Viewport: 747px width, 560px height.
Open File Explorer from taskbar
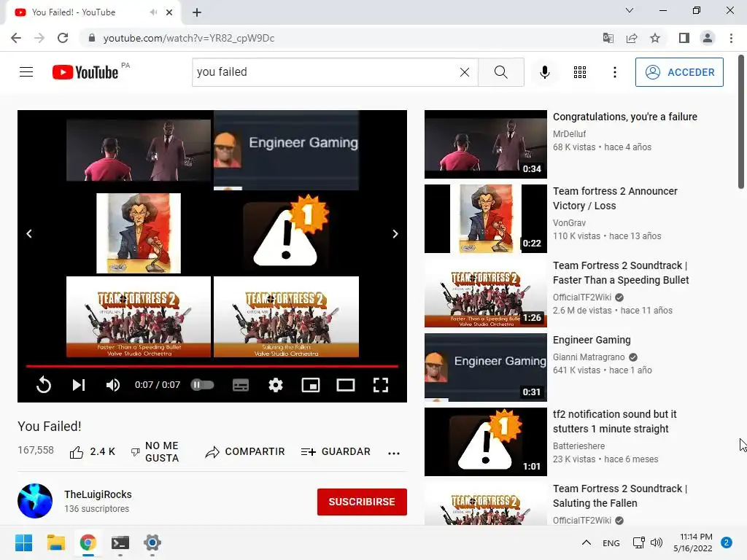55,542
